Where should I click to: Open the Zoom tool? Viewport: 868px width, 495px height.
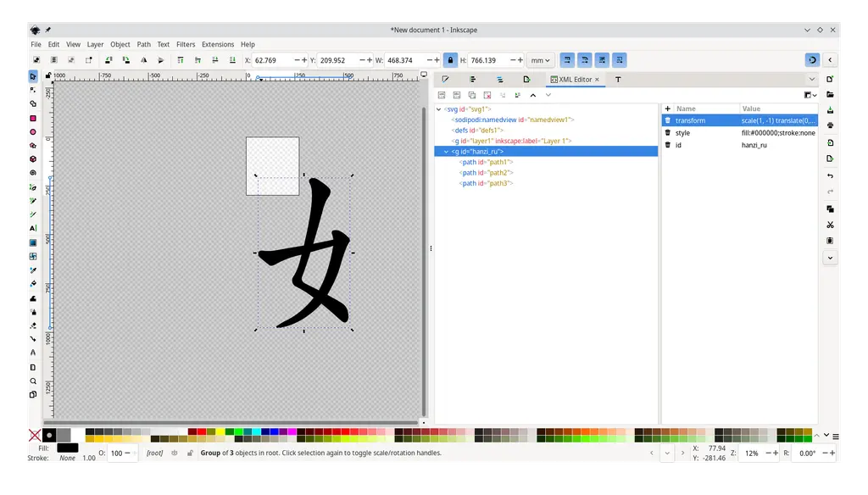(33, 381)
